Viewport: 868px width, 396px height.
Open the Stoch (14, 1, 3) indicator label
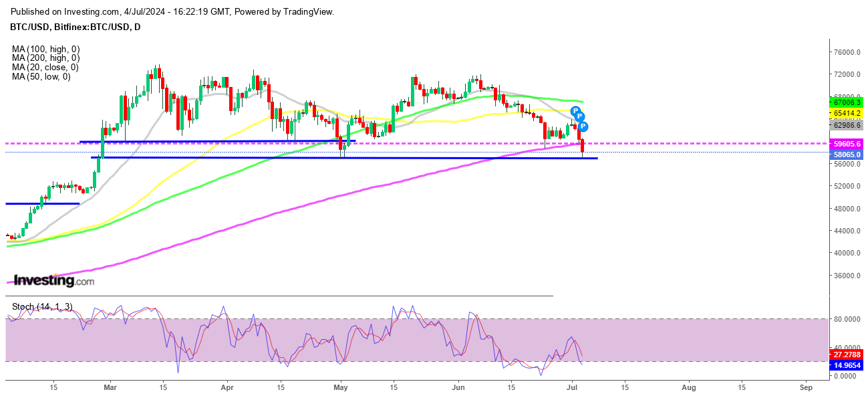42,306
